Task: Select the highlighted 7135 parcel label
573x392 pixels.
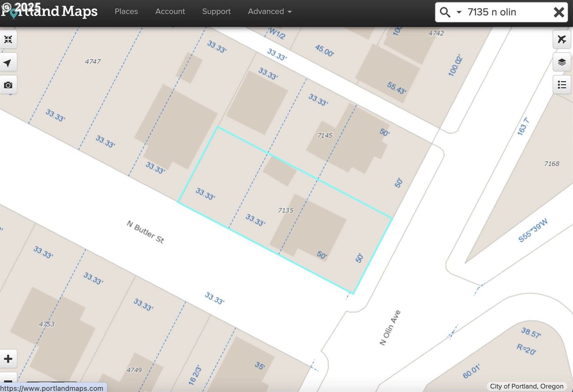Action: click(x=285, y=210)
